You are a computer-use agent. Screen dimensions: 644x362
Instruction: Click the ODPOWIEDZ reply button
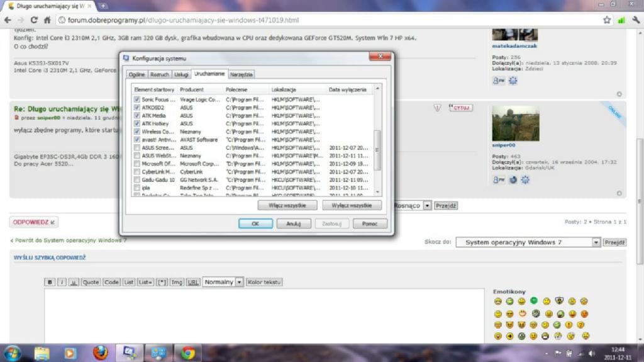[34, 222]
